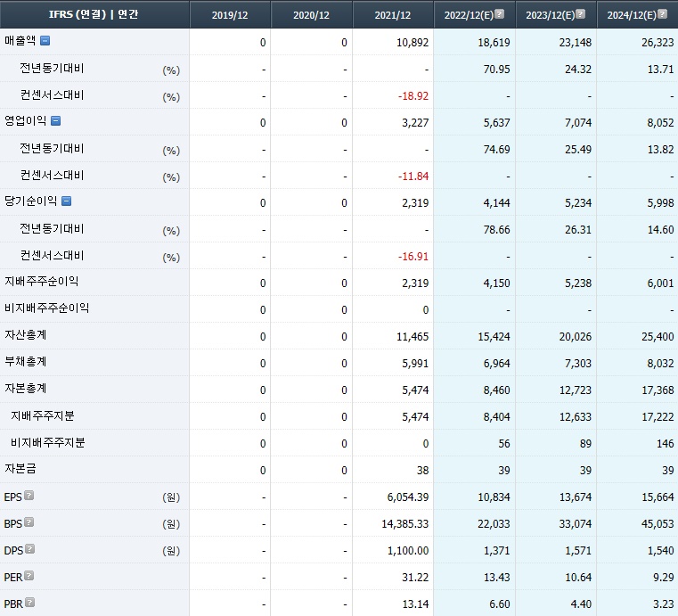
Task: Click the 3,227 operating profit value
Action: [x=415, y=123]
